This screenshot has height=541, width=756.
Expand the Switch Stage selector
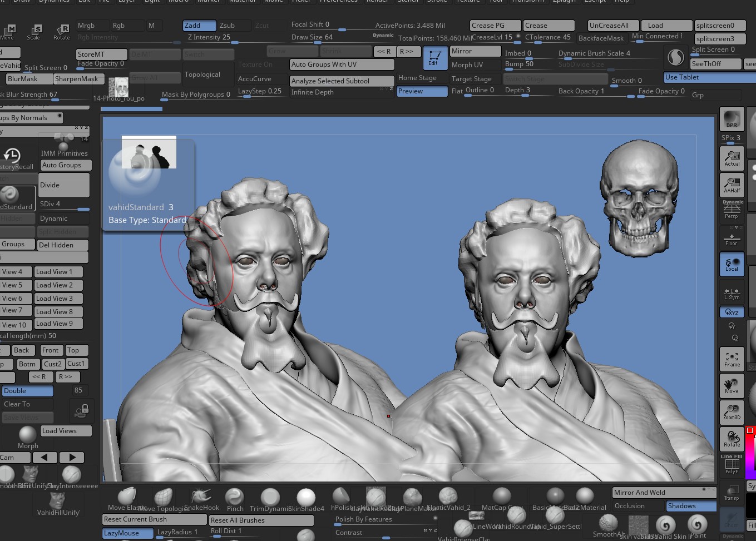[555, 78]
